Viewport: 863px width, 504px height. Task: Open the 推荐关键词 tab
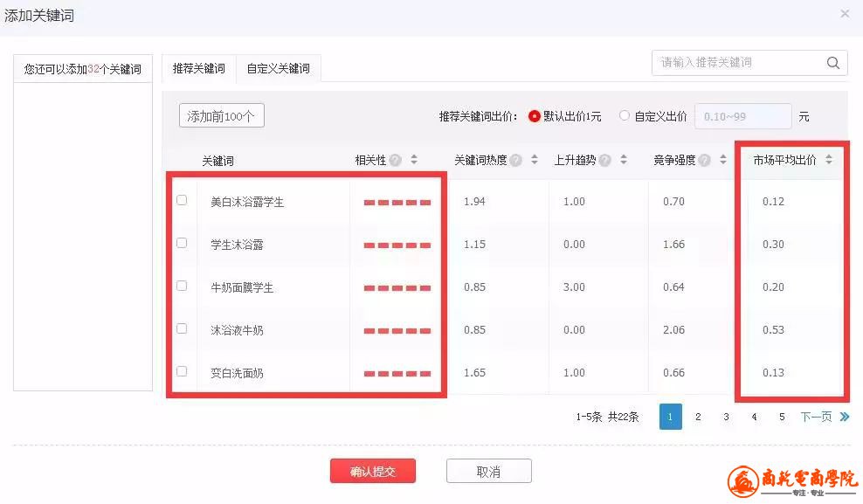[198, 68]
